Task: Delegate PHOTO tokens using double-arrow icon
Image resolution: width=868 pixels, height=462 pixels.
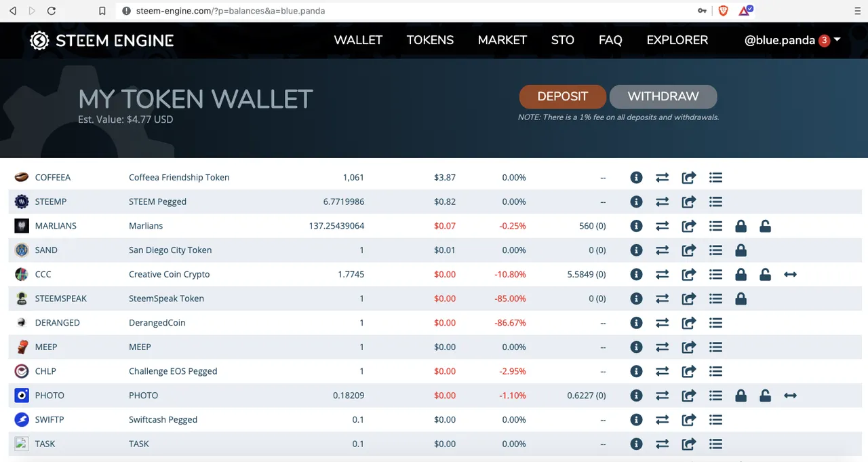Action: pos(790,396)
